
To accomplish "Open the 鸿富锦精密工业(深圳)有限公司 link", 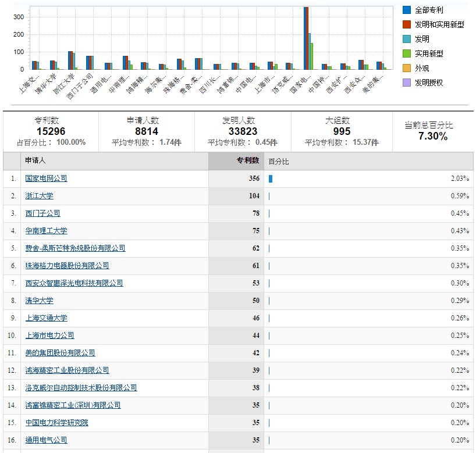I will (73, 405).
